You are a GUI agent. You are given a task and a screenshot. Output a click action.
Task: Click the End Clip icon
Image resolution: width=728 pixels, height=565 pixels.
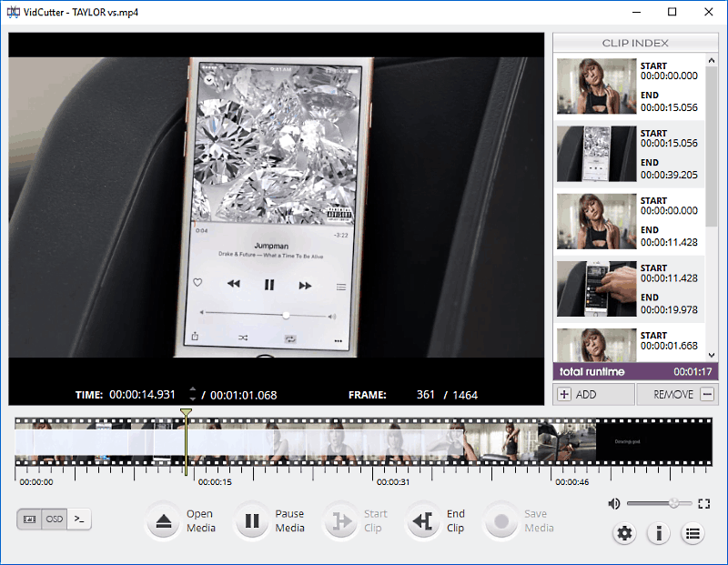click(x=423, y=521)
